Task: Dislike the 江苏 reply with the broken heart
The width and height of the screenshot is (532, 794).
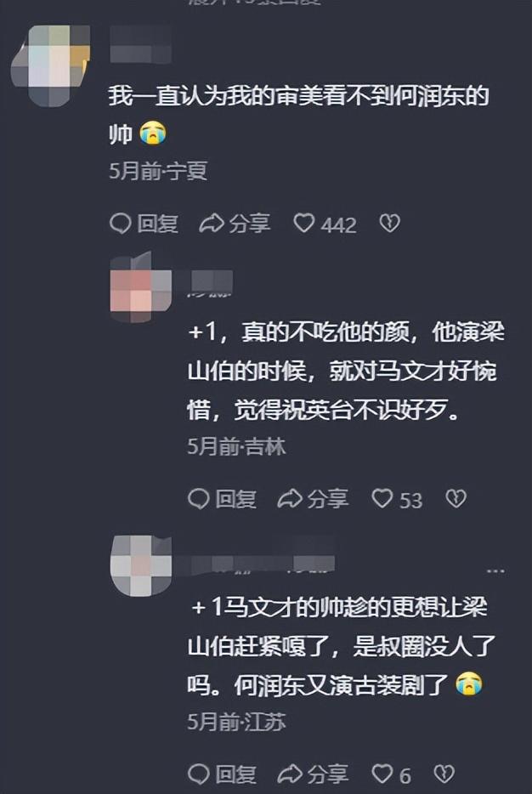Action: [x=444, y=774]
